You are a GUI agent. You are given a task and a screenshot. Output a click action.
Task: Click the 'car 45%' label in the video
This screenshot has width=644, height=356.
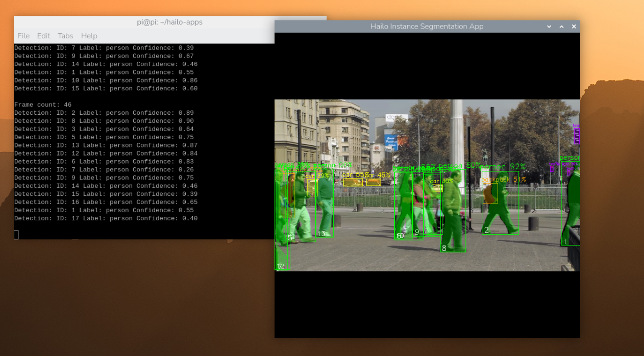(379, 175)
